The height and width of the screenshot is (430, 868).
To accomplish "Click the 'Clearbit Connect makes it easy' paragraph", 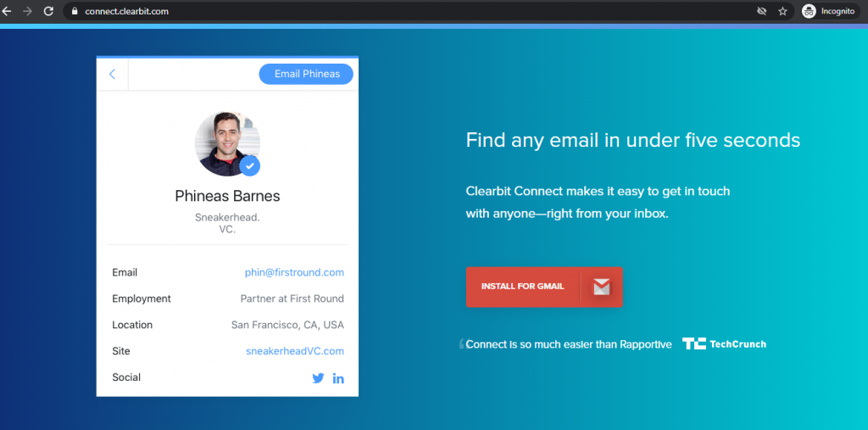I will tap(598, 202).
